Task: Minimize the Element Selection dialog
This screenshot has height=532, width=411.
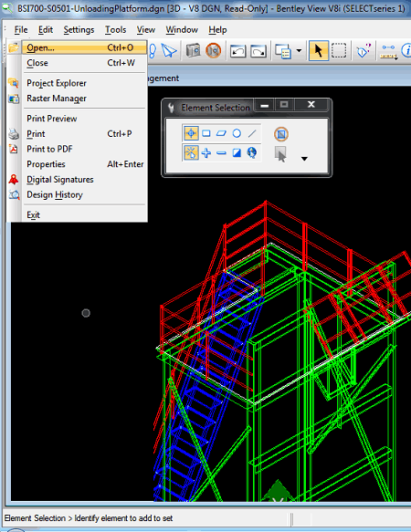Action: pyautogui.click(x=265, y=105)
